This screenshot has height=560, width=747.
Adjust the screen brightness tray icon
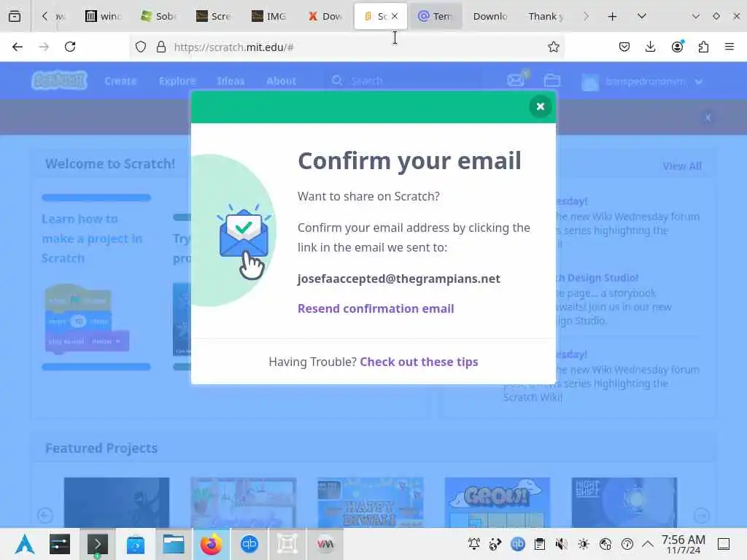click(584, 544)
